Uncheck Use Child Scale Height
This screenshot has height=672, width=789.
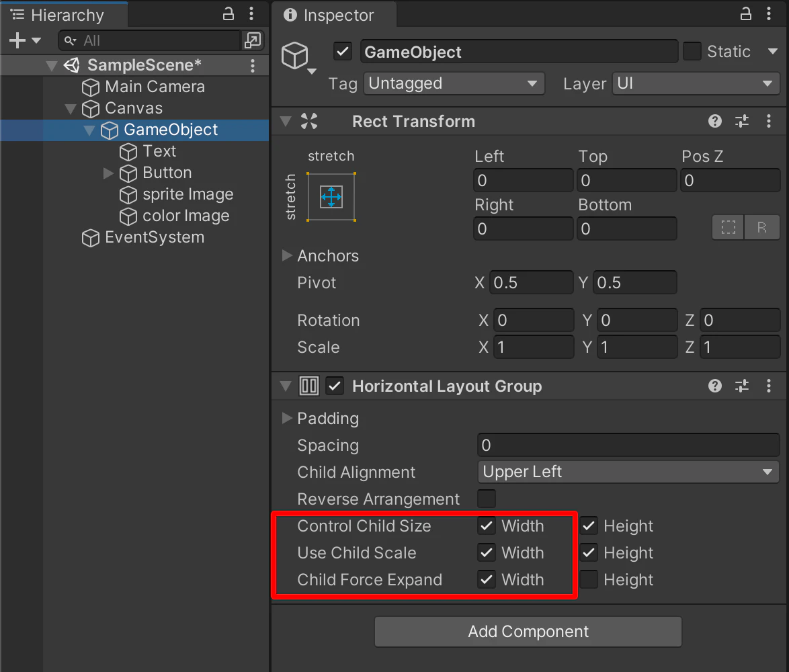click(589, 553)
